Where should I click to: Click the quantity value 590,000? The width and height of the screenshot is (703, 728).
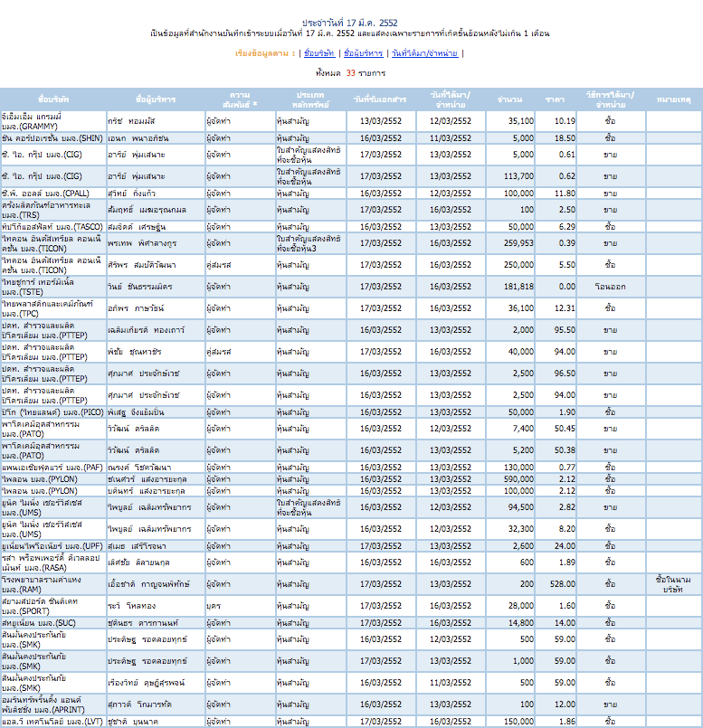pyautogui.click(x=519, y=479)
